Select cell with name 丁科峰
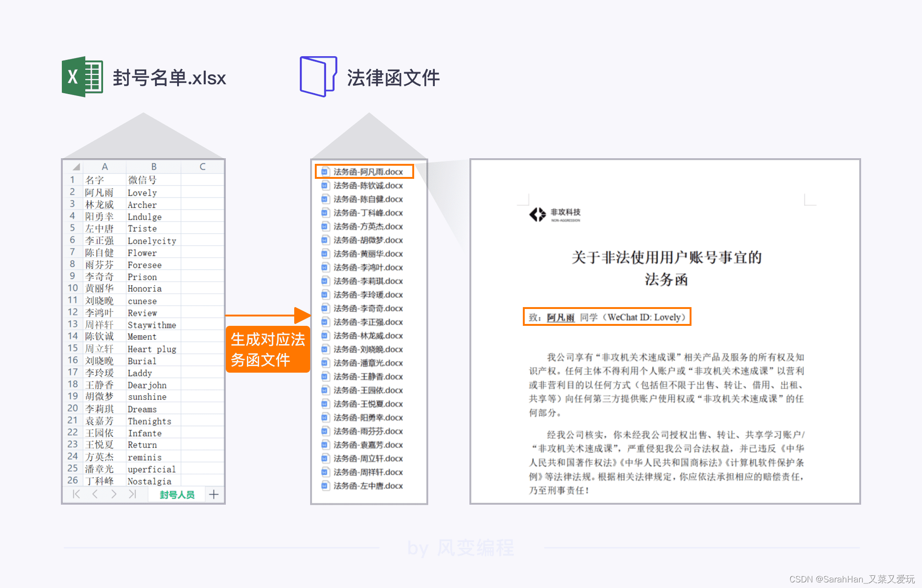Screen dimensions: 922x588 (x=99, y=481)
